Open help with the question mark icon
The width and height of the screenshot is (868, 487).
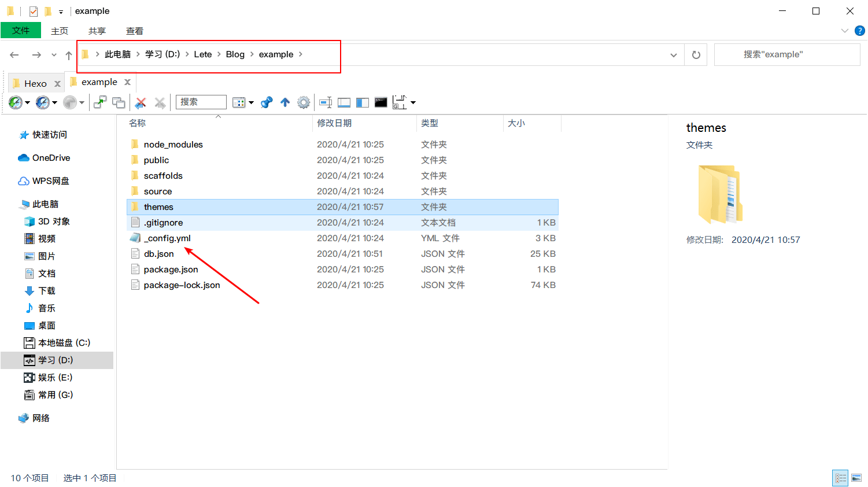859,31
